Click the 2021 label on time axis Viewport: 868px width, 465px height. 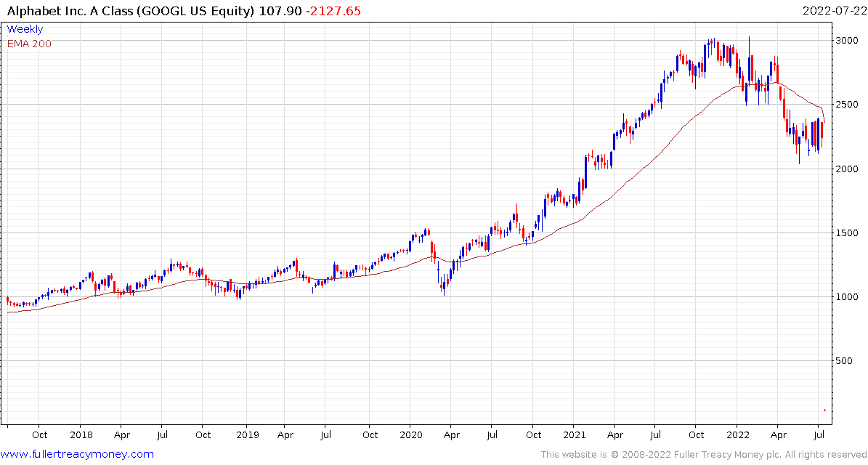click(573, 435)
